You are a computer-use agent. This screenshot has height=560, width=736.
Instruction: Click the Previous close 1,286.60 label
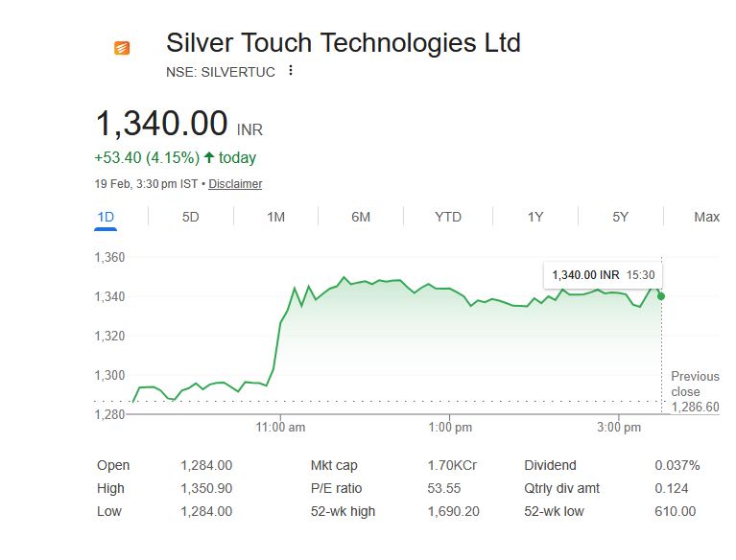pos(695,391)
